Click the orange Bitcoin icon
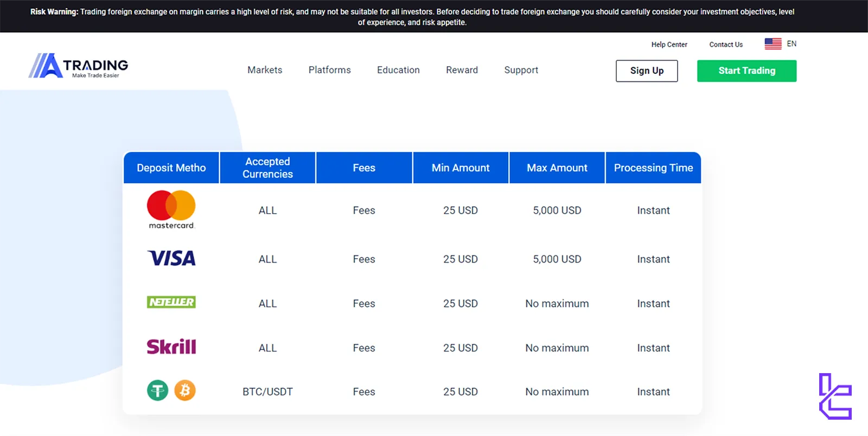Screen dimensions: 868x436 point(185,390)
